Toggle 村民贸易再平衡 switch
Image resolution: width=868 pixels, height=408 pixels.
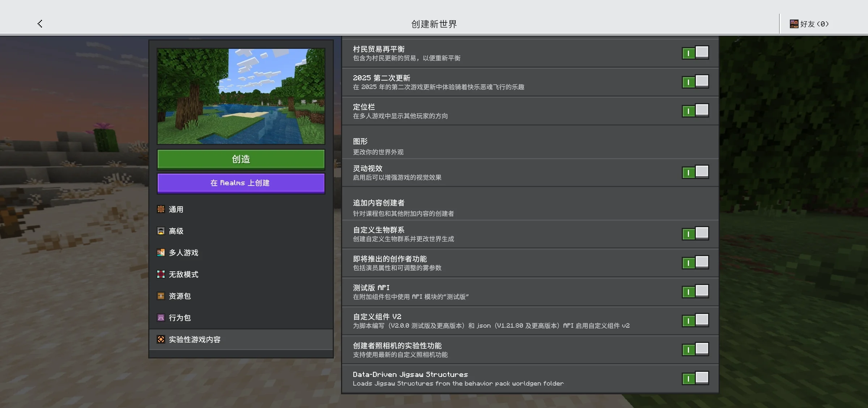pyautogui.click(x=695, y=53)
